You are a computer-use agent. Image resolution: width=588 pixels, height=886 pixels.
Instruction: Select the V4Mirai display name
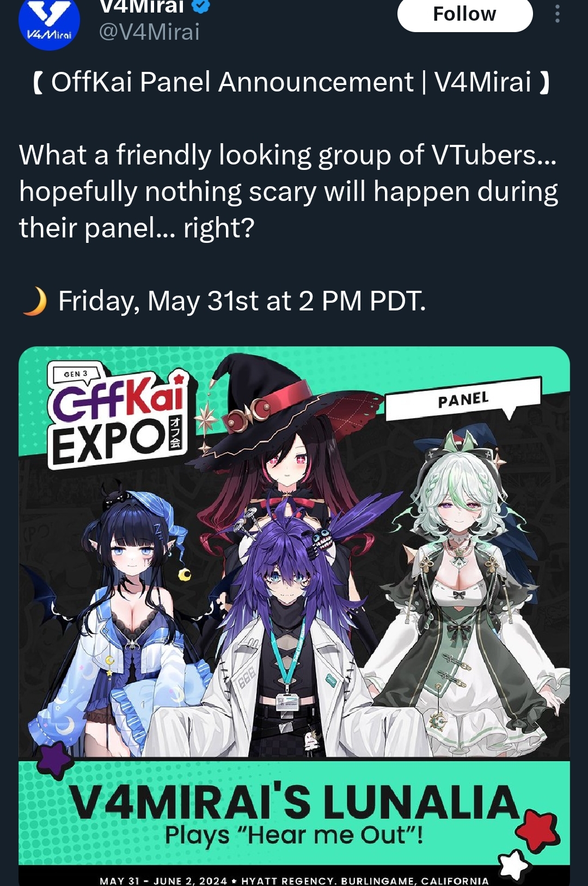[x=142, y=7]
